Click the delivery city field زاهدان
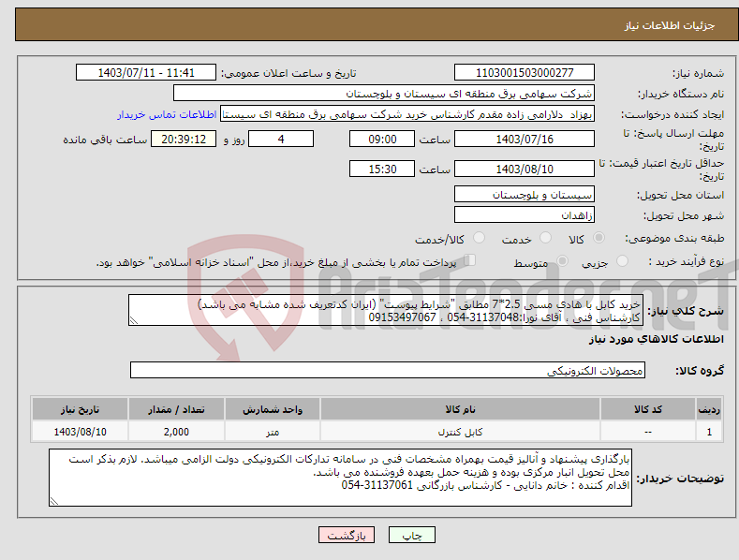Image resolution: width=739 pixels, height=560 pixels. tap(525, 215)
